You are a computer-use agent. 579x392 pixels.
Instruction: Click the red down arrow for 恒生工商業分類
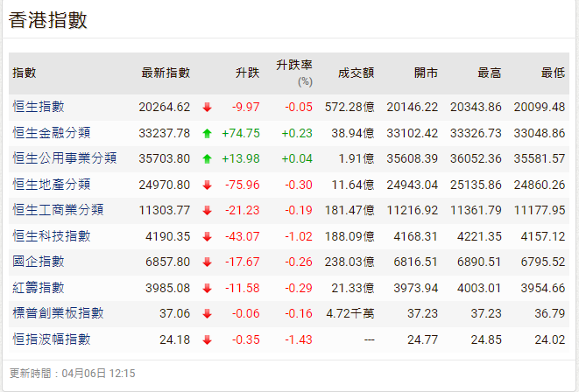(207, 210)
